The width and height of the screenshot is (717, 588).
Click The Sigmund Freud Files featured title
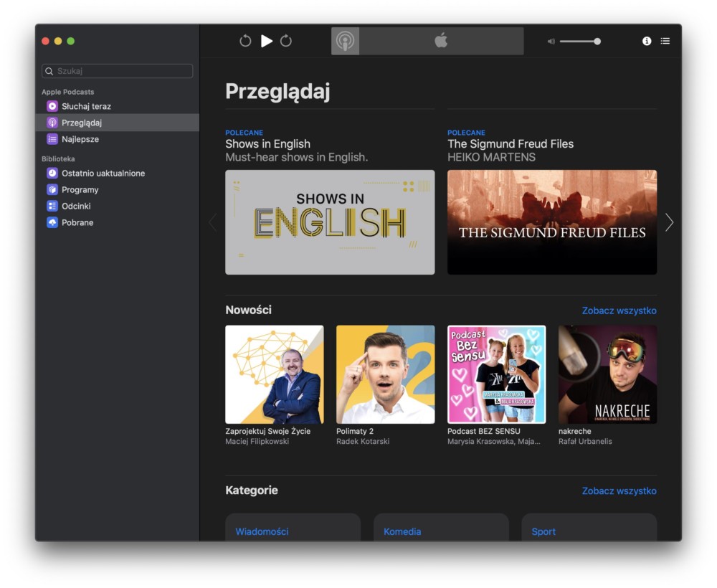511,144
